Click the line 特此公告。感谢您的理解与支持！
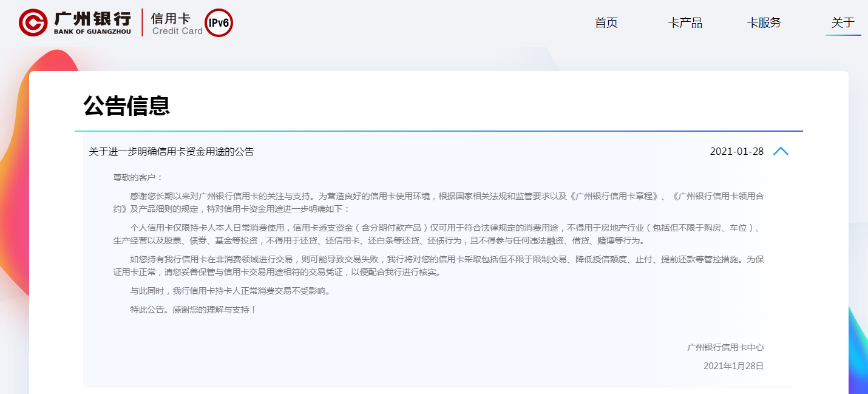The height and width of the screenshot is (394, 868). click(x=194, y=310)
